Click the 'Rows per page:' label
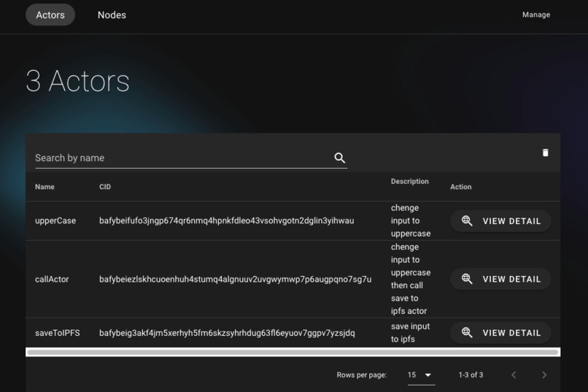The width and height of the screenshot is (588, 392). (362, 374)
